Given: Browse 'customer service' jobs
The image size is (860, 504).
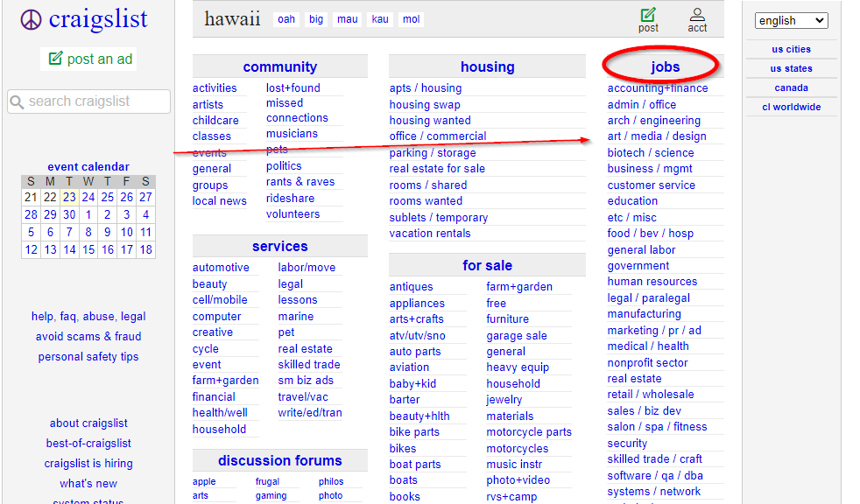Looking at the screenshot, I should 651,185.
